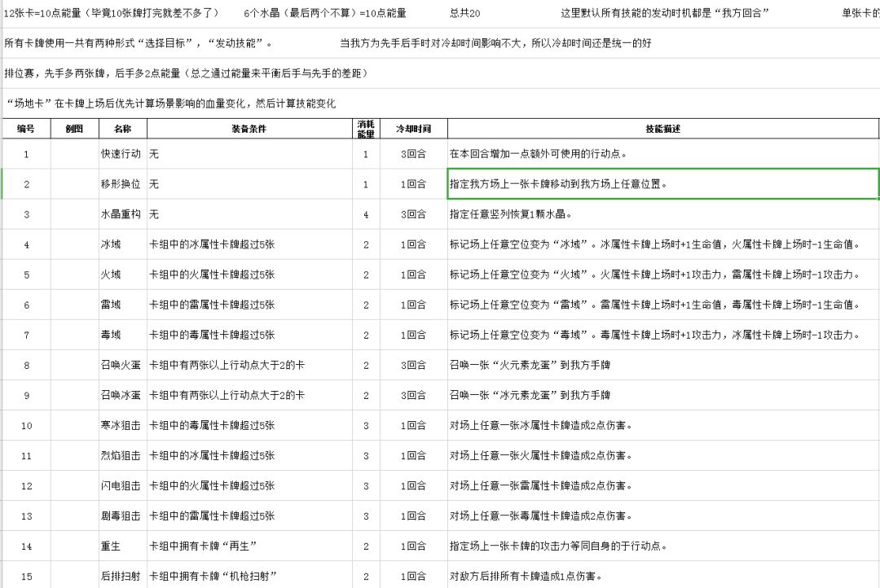This screenshot has width=880, height=588.
Task: Select the 冰域 skill description cell
Action: [x=662, y=244]
